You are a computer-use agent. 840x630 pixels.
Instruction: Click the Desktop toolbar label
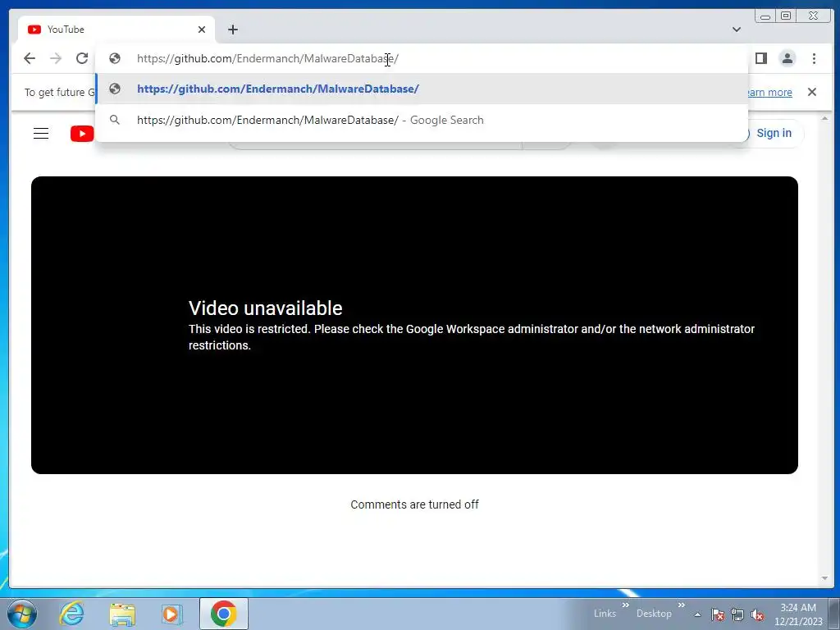pos(654,614)
